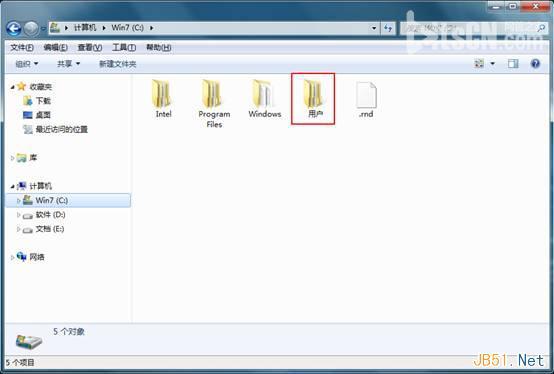Expand the Win7 (C:) tree node

[x=19, y=201]
